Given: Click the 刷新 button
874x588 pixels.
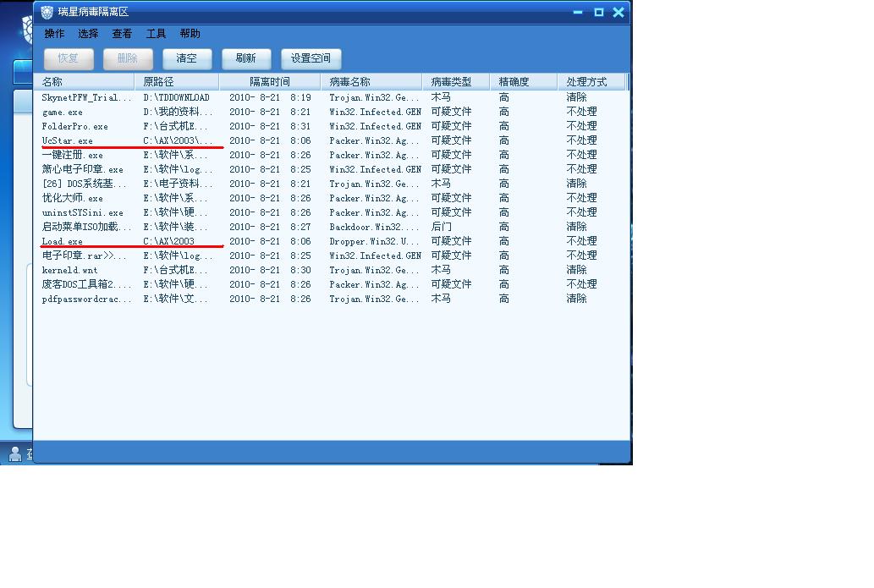Looking at the screenshot, I should [246, 58].
